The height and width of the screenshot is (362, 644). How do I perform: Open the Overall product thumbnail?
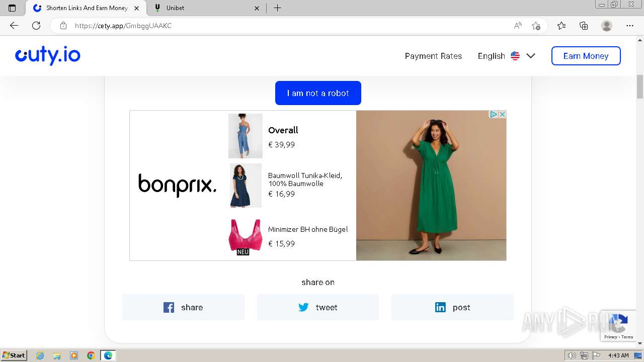pos(246,136)
